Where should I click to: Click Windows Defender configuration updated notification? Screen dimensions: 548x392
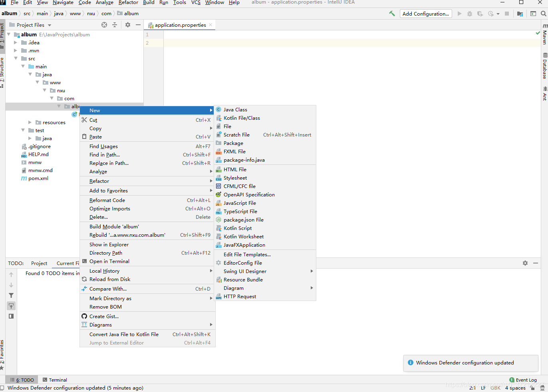click(471, 363)
